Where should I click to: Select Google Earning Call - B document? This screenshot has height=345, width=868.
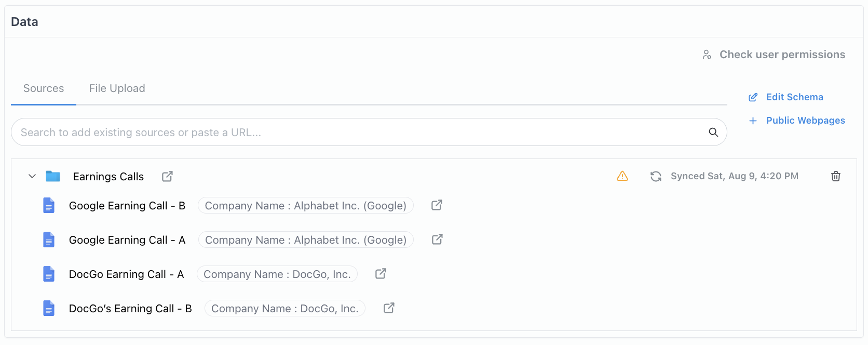click(127, 206)
